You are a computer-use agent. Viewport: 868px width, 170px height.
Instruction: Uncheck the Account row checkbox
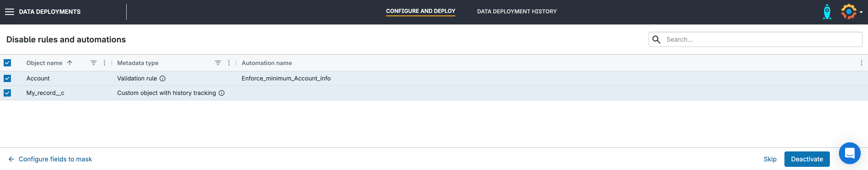point(7,78)
